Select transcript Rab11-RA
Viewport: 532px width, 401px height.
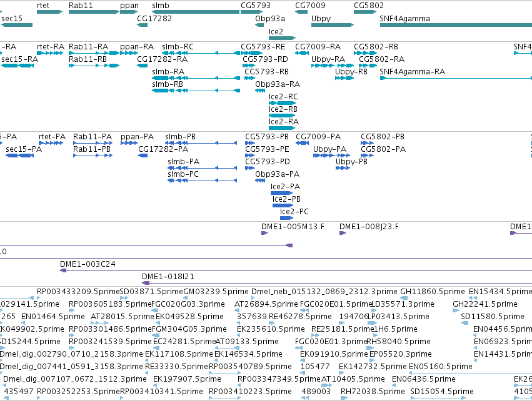tap(94, 53)
